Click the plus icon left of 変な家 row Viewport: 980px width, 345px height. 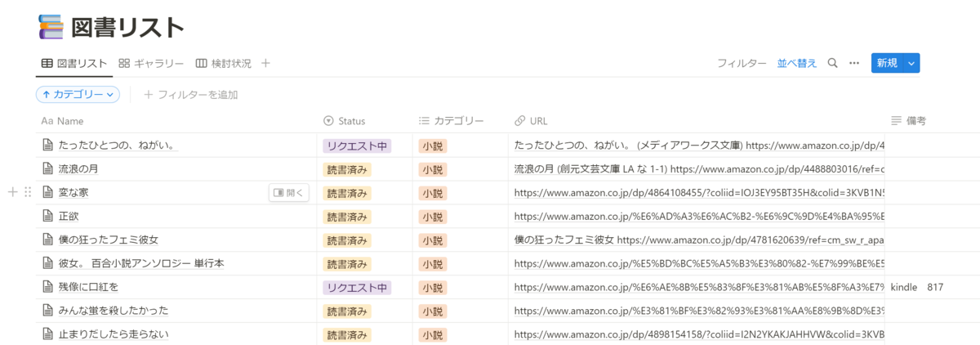(x=12, y=192)
